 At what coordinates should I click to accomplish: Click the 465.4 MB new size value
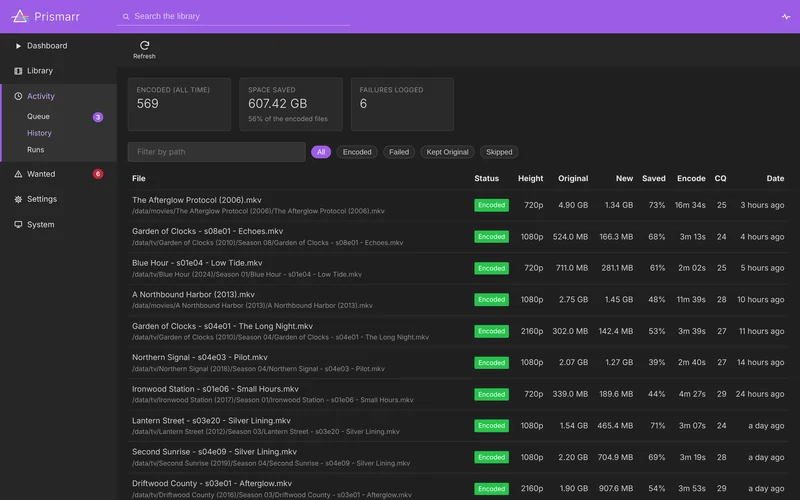(x=615, y=426)
